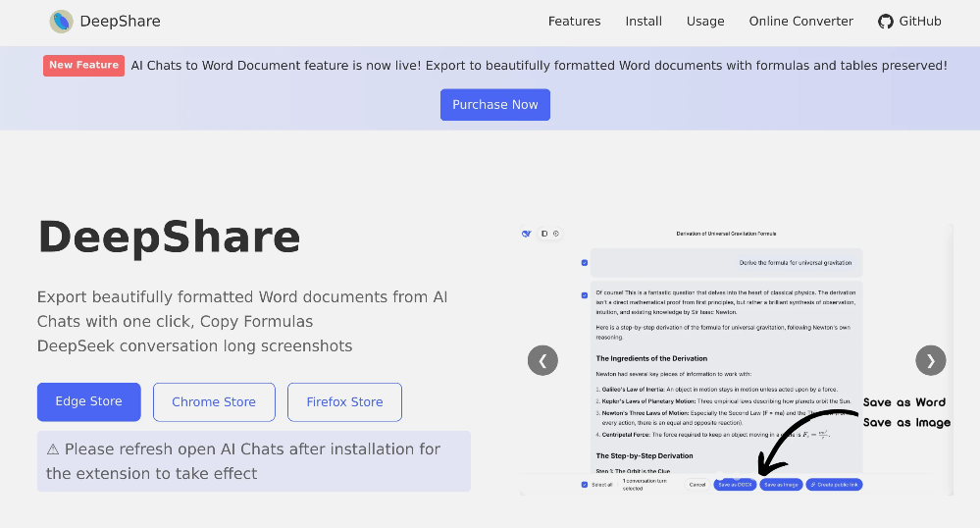The width and height of the screenshot is (980, 528).
Task: Open the Usage nav item
Action: click(x=705, y=22)
